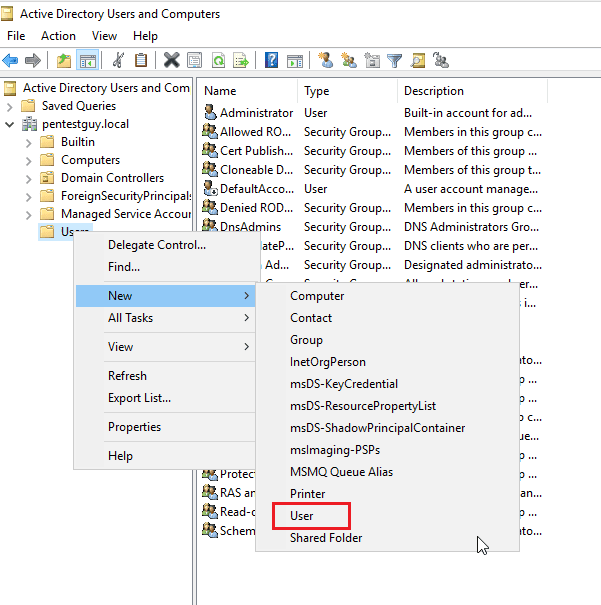This screenshot has width=601, height=605.
Task: Expand the Builtin container node
Action: pyautogui.click(x=29, y=143)
